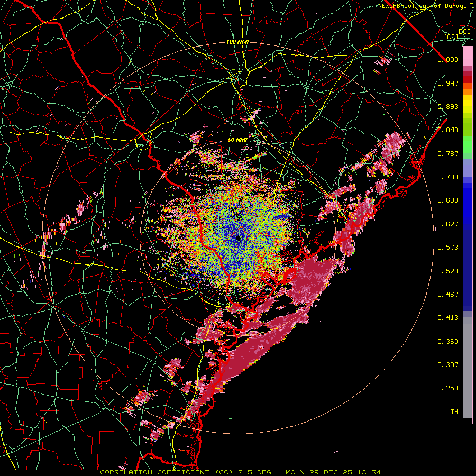Viewport: 476px width, 476px height.
Task: Click the 0.307 legend value
Action: (448, 364)
